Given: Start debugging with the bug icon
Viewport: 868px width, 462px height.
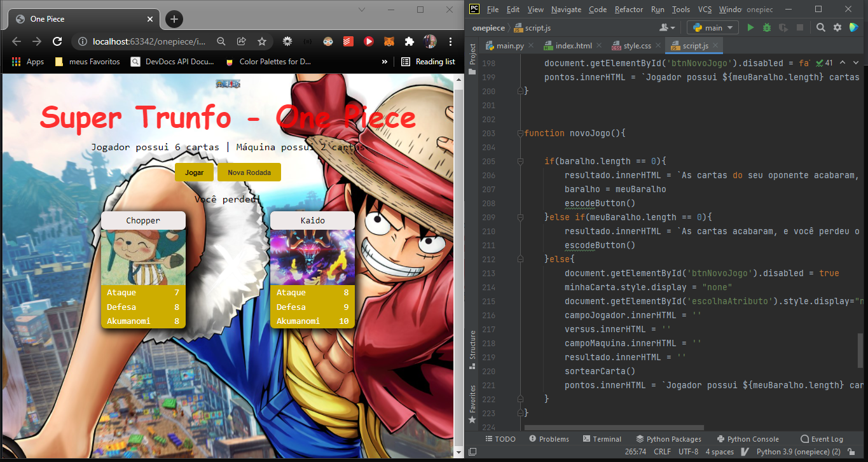Looking at the screenshot, I should tap(766, 27).
